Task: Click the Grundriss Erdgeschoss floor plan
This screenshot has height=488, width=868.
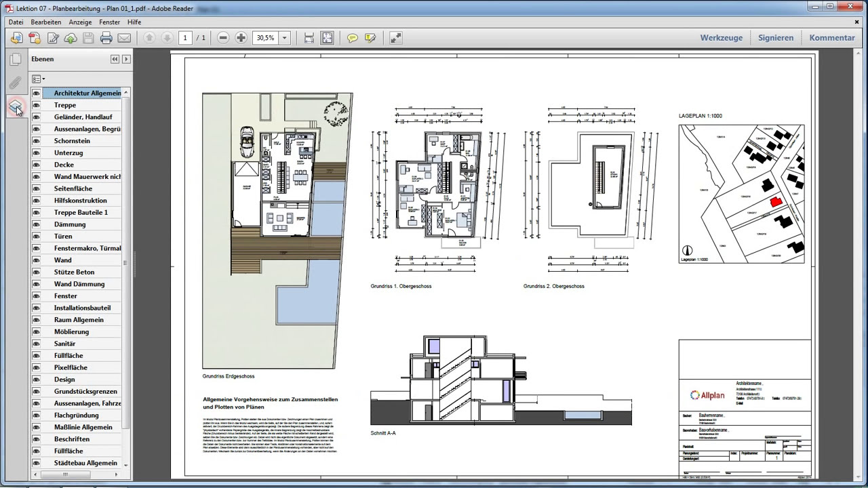Action: (278, 230)
